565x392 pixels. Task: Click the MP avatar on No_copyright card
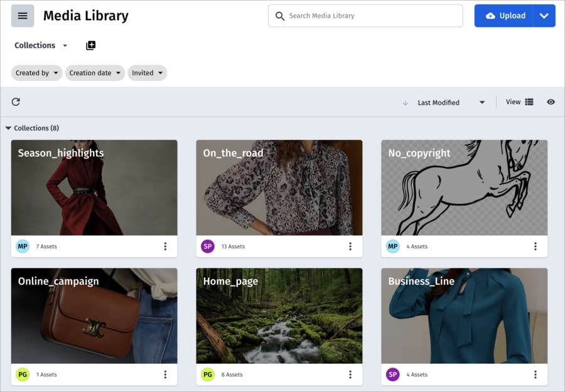point(393,246)
